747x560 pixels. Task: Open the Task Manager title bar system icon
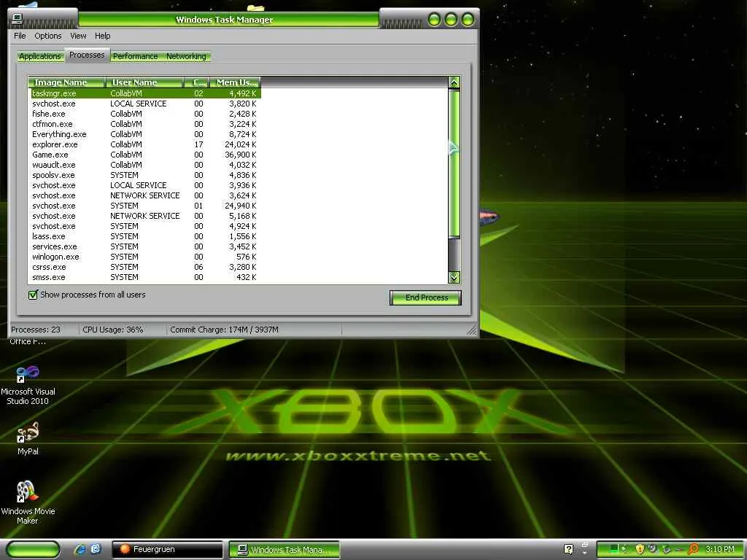coord(18,19)
